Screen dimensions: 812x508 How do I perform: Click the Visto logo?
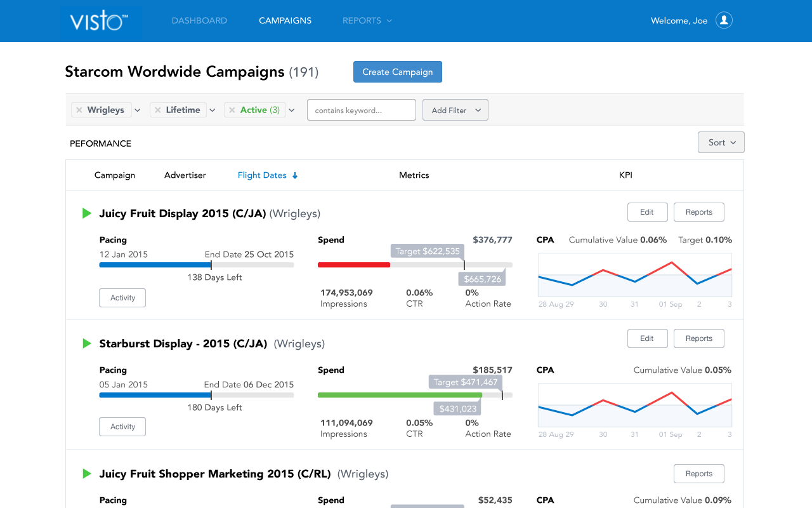(98, 21)
